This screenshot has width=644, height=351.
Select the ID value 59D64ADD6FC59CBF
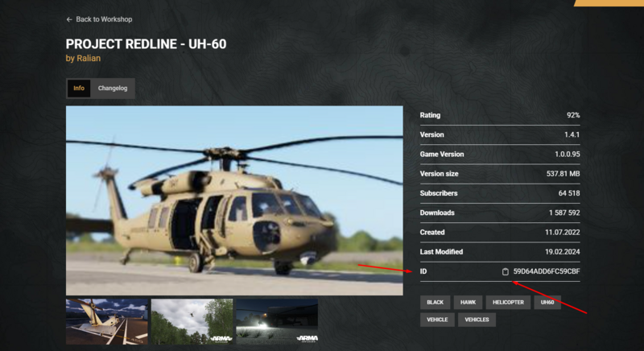(x=547, y=271)
